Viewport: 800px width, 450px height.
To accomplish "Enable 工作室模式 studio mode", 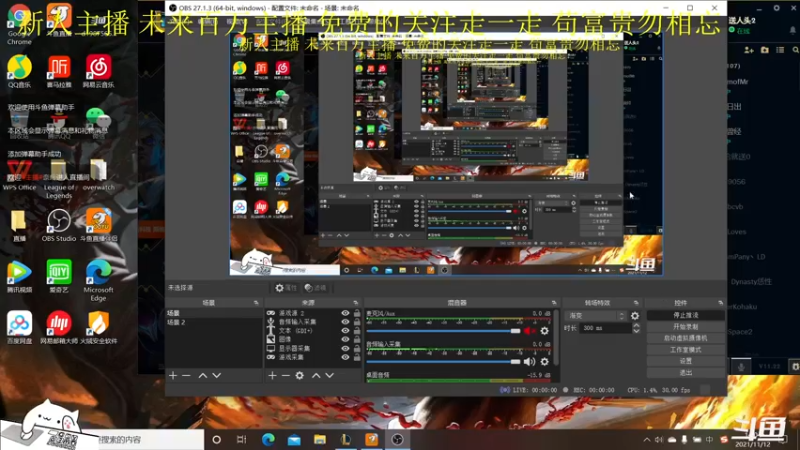I will tap(686, 349).
